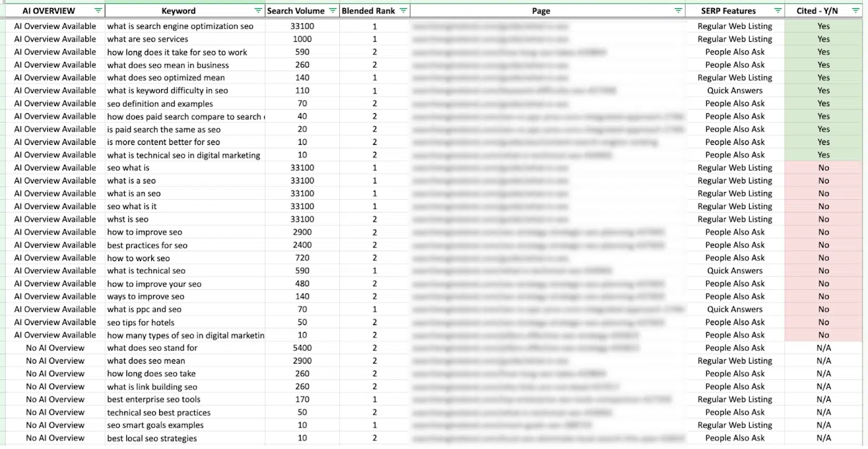Select cell 'what is technical seo'
868x449 pixels.
185,271
